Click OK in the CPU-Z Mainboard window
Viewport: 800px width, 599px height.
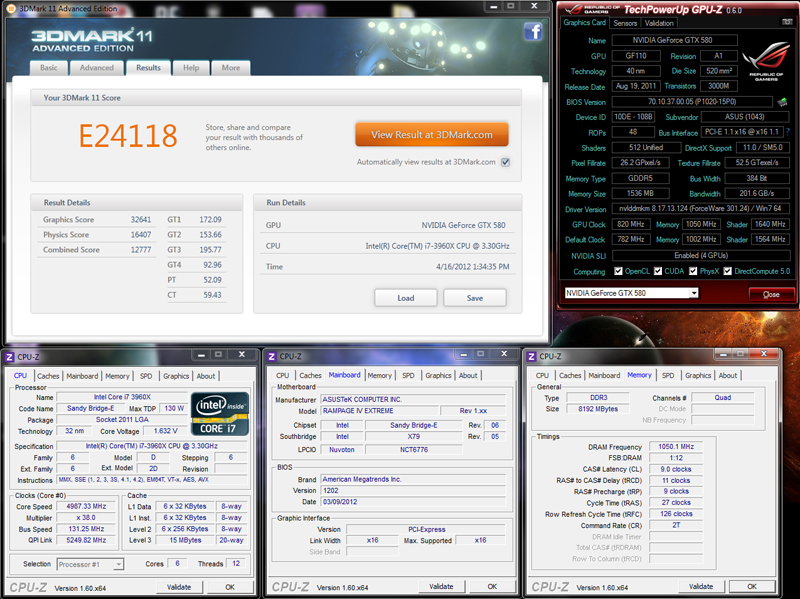pos(492,587)
